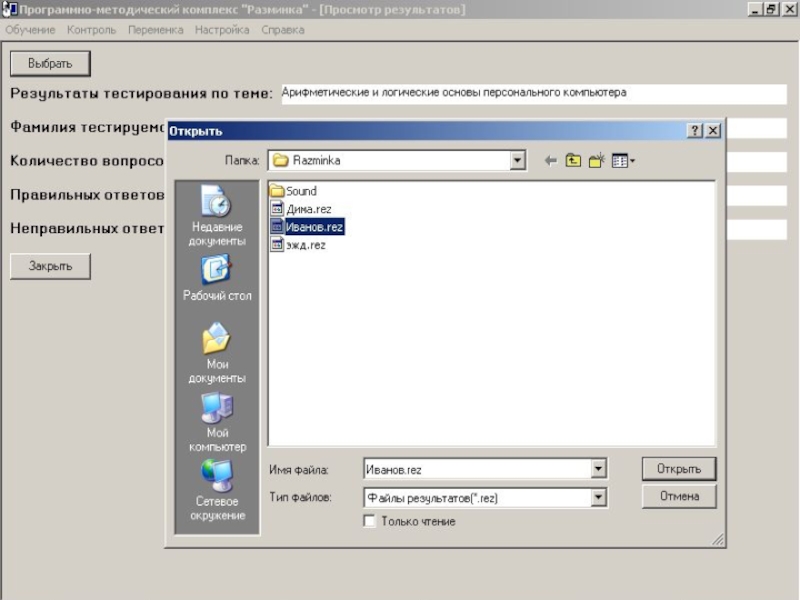Open Недавние документы in places bar
The height and width of the screenshot is (600, 800).
pos(217,215)
